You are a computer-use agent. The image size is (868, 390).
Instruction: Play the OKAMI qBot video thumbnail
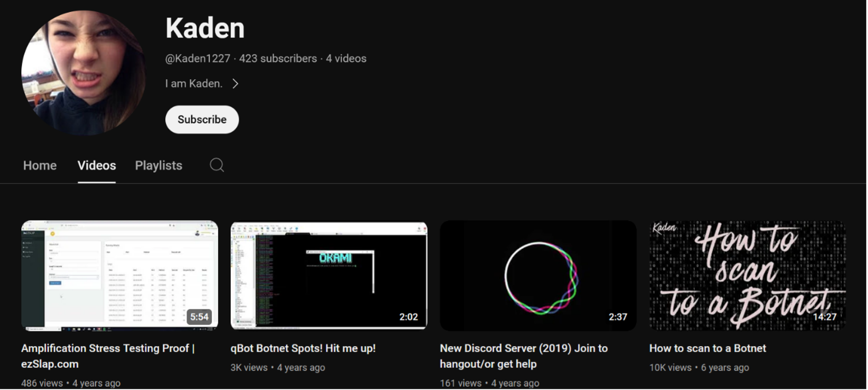click(x=329, y=274)
